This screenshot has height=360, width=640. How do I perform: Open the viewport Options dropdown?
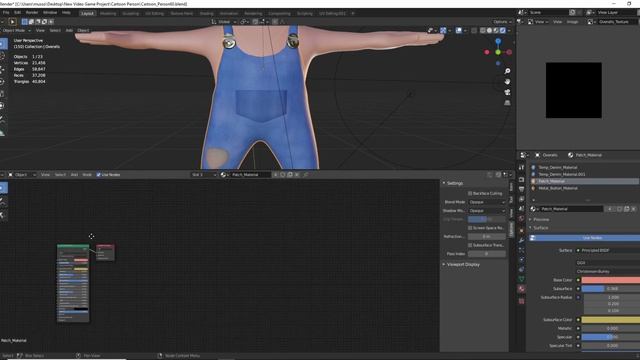pyautogui.click(x=502, y=22)
